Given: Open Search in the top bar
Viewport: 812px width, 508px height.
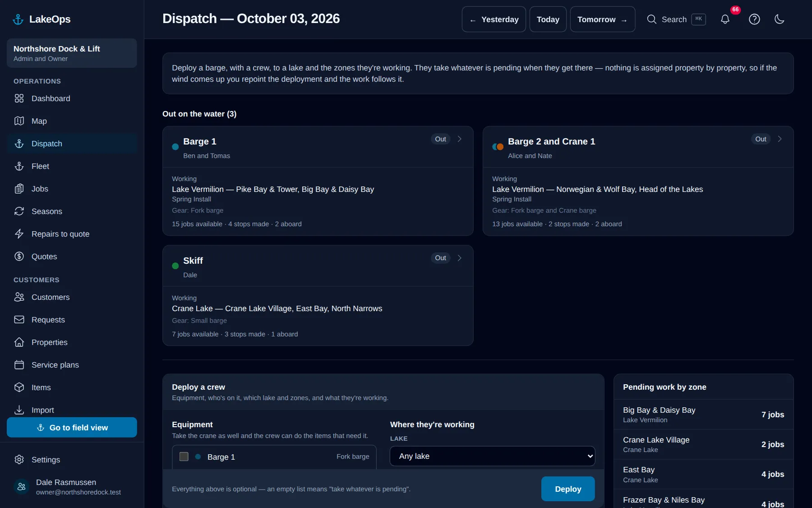Looking at the screenshot, I should [676, 19].
